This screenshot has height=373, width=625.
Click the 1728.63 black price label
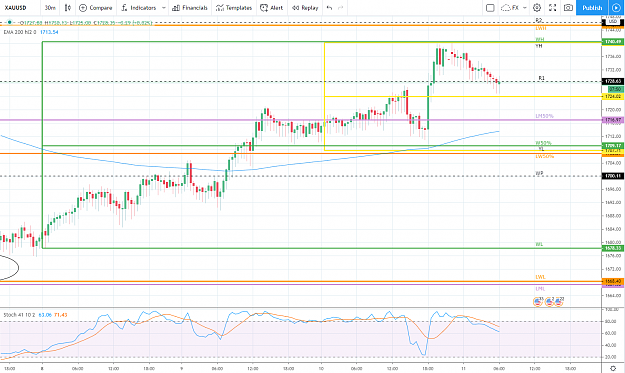[613, 81]
